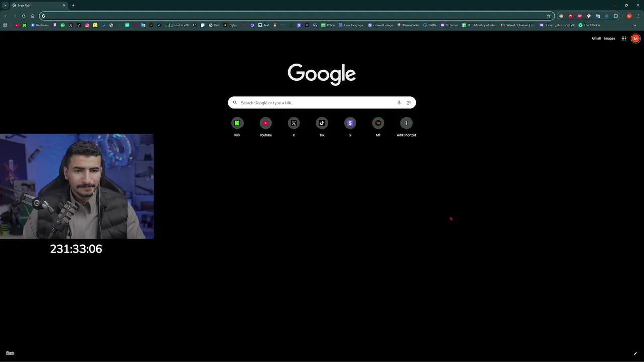Show hidden bookmarks via overflow chevron
Screen dimensions: 644x362
click(x=635, y=25)
